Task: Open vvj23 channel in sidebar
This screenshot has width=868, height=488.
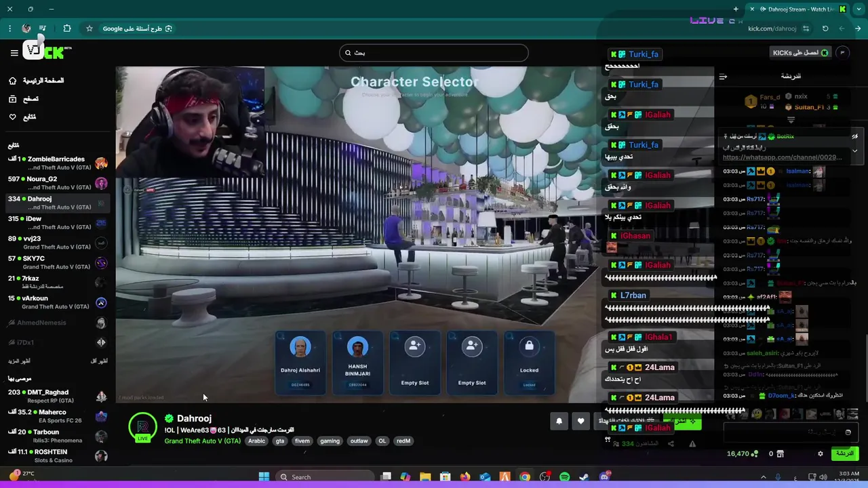Action: (58, 243)
